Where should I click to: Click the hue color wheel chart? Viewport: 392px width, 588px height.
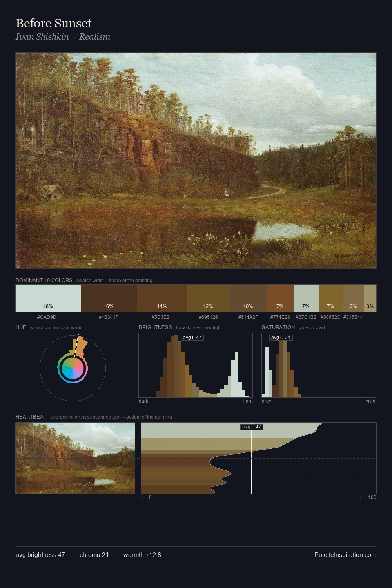(73, 368)
